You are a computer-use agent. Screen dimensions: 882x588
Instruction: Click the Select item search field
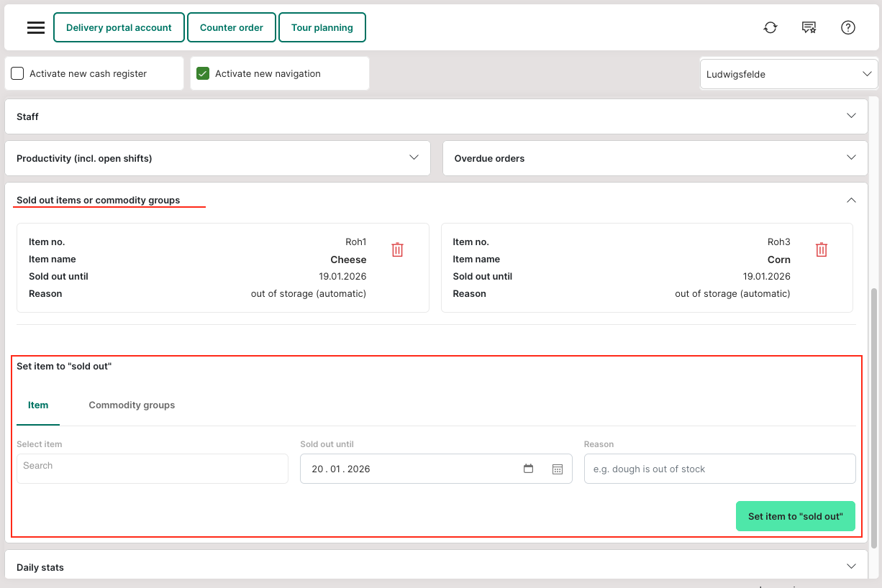click(x=152, y=469)
